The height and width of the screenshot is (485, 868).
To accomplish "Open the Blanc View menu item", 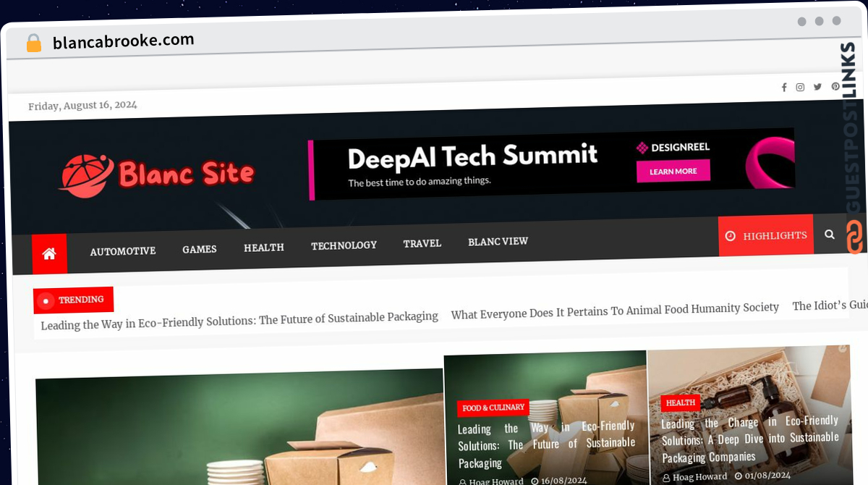I will click(498, 242).
